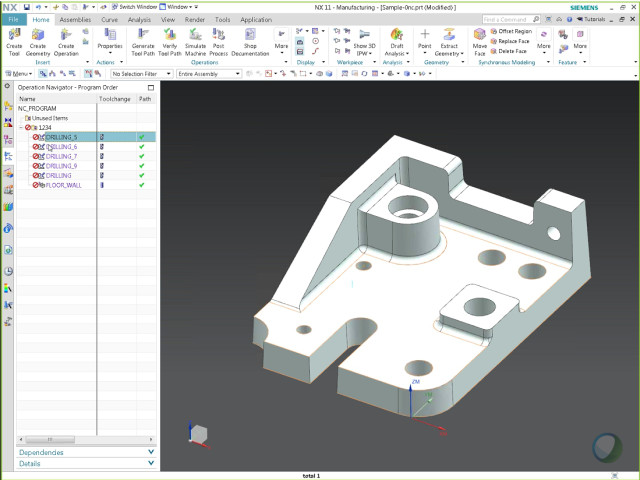
Task: Open the Menu dropdown
Action: (x=19, y=74)
